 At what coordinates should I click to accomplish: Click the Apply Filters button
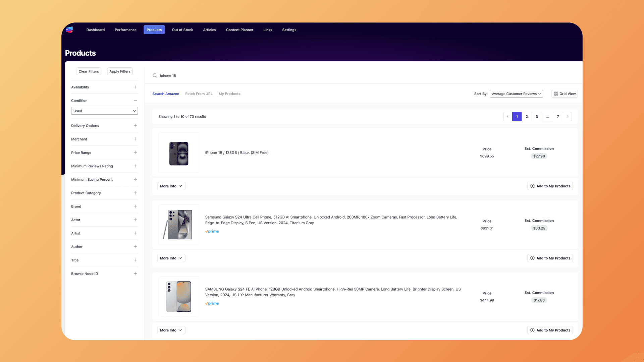(119, 71)
